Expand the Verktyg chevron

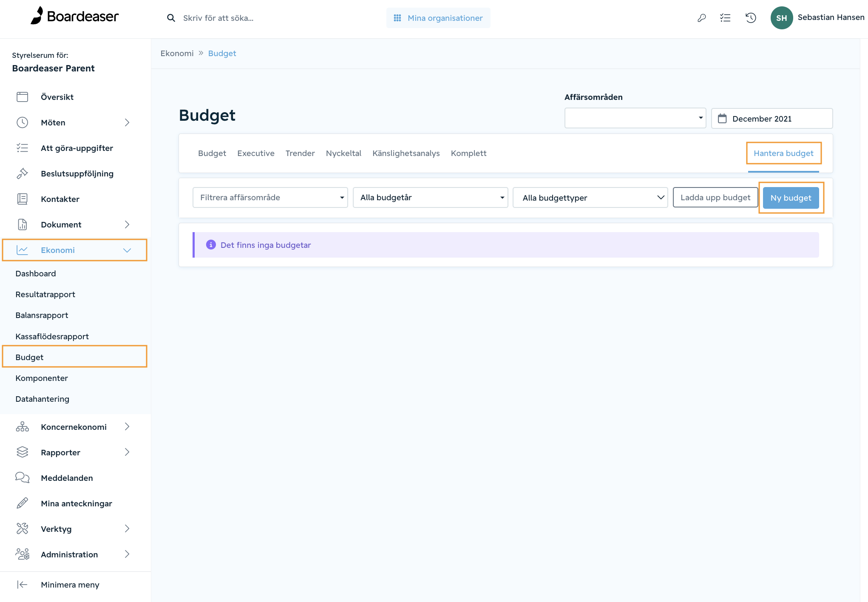[127, 529]
